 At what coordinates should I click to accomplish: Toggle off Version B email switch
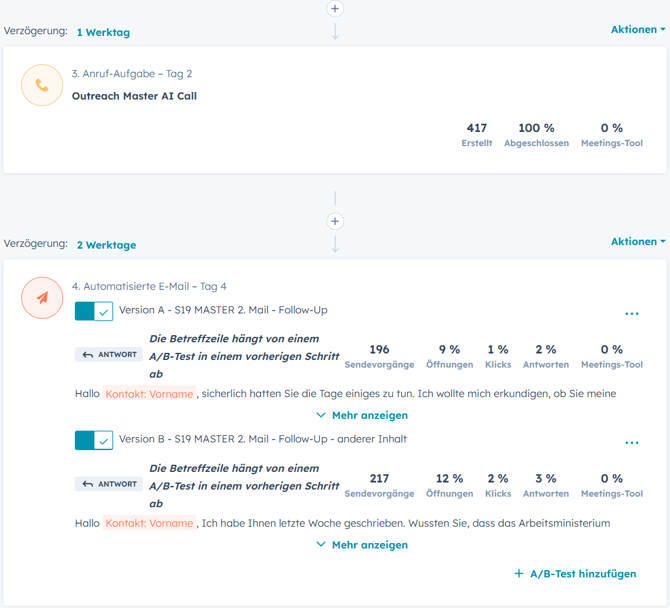94,440
